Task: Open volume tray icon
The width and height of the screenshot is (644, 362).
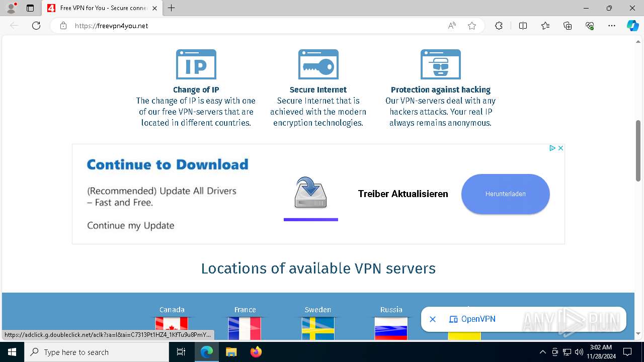Action: click(x=579, y=352)
